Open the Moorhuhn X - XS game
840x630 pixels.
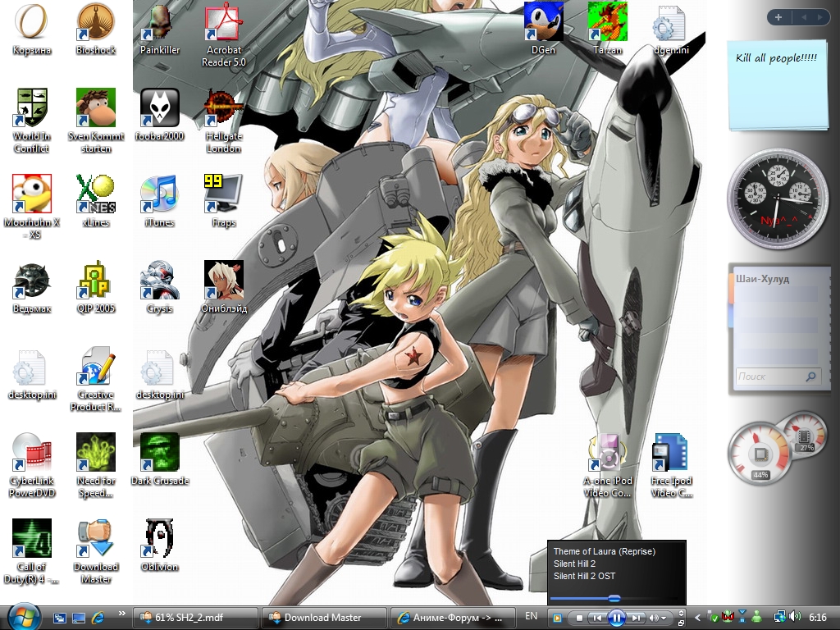point(32,207)
